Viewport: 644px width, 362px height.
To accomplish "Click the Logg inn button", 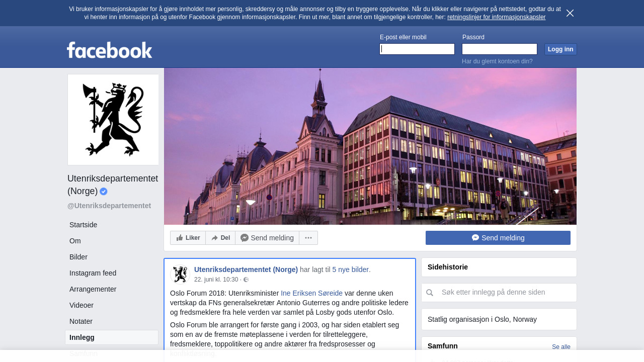I will point(560,49).
